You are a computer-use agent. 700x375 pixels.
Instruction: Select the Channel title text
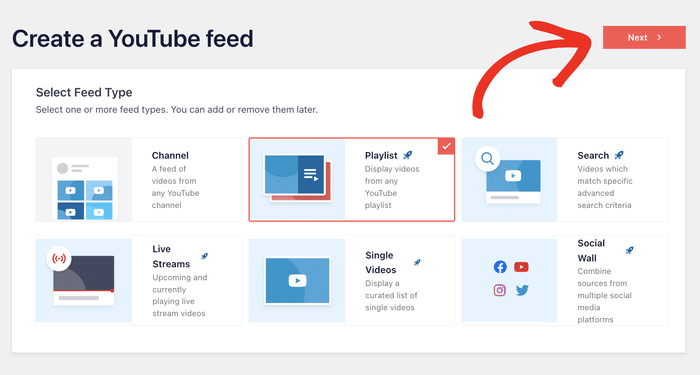pos(170,155)
